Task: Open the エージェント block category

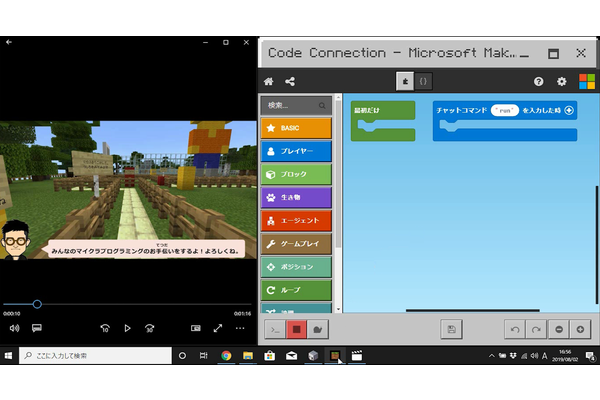Action: (296, 220)
